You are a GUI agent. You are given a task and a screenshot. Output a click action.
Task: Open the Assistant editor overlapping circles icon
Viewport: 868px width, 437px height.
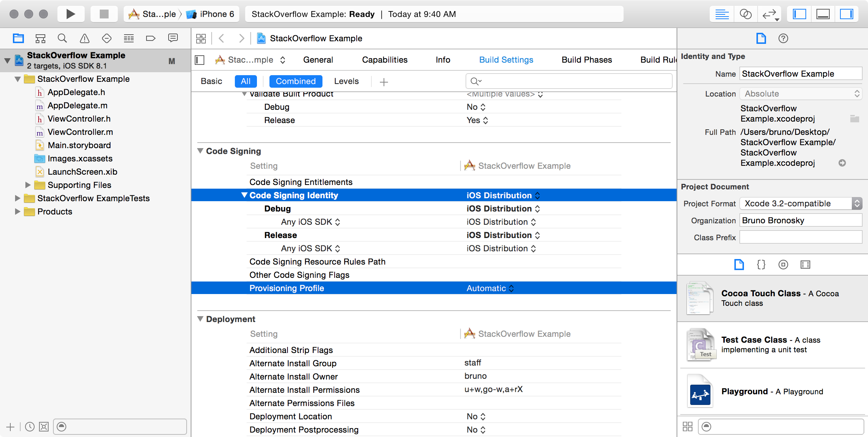point(745,14)
